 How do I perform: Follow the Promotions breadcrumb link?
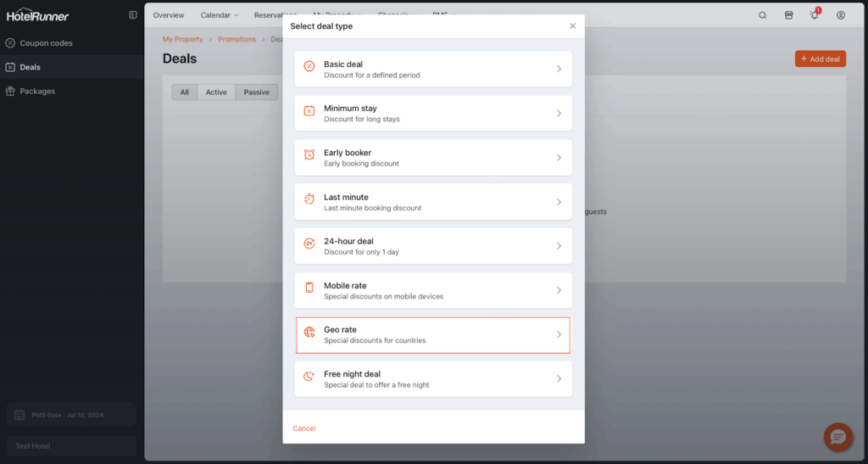236,39
